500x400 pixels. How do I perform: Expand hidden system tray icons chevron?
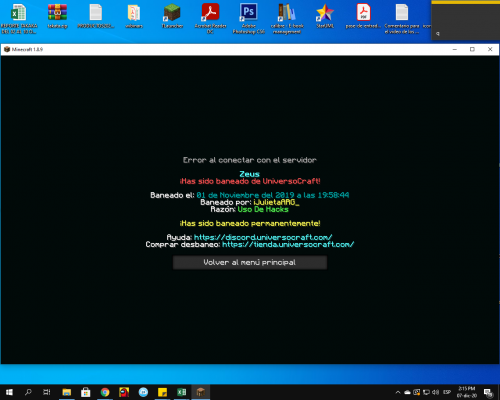[x=398, y=392]
